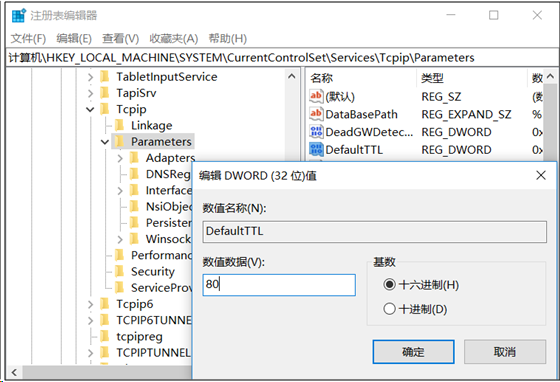Select the tcpipreg tree item label
Viewport: 560px width, 382px height.
click(x=139, y=336)
